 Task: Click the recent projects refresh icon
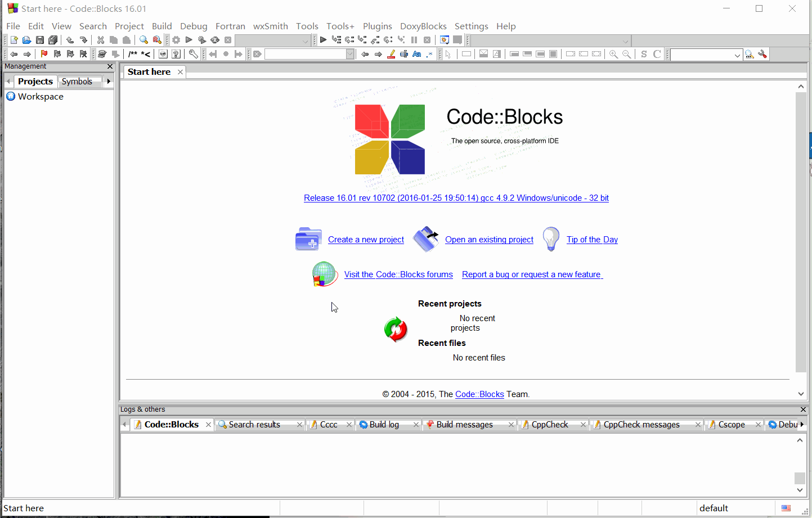tap(396, 329)
